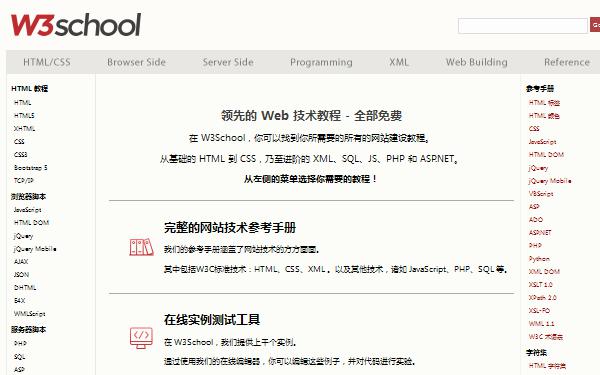Open CSS in the 参考手册 list
This screenshot has height=375, width=600.
534,129
